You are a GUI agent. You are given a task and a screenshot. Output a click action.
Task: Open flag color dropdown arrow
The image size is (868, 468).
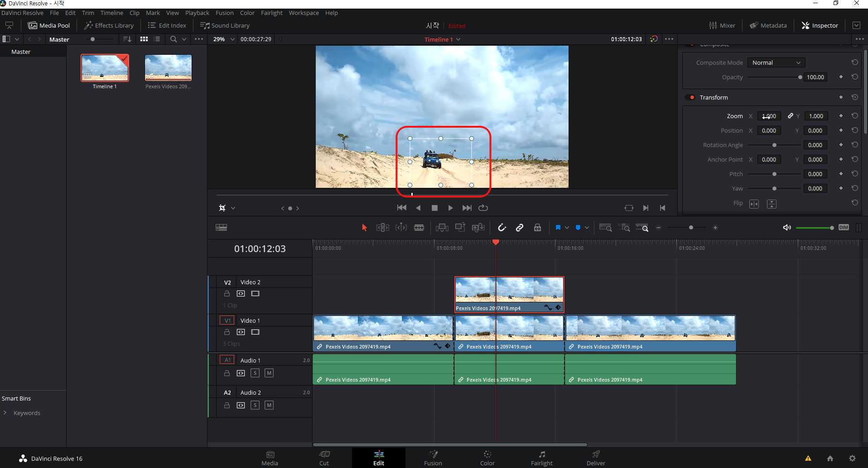pyautogui.click(x=567, y=228)
